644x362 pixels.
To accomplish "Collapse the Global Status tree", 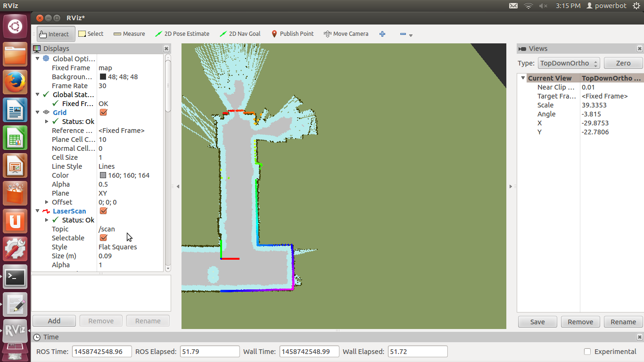I will 38,94.
